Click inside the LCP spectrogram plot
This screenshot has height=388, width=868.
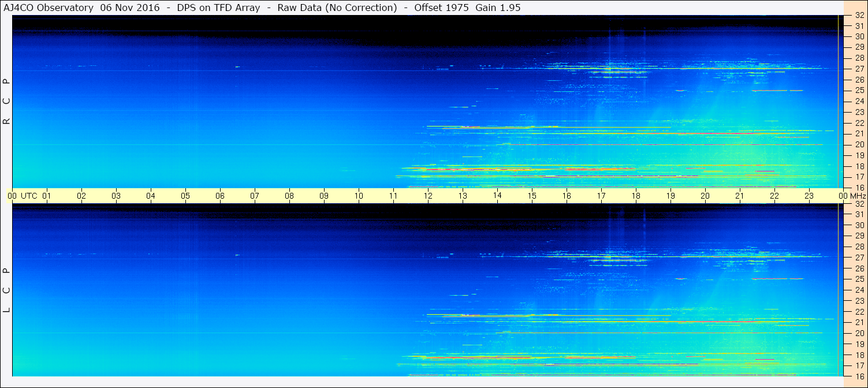[428, 290]
